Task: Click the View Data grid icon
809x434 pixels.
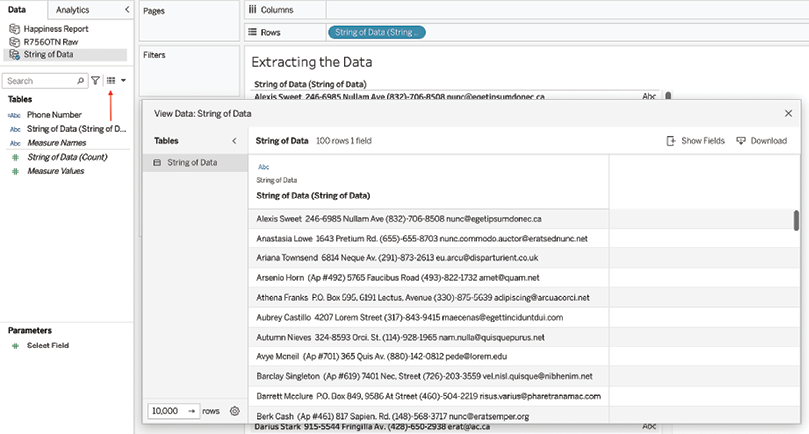Action: point(111,81)
